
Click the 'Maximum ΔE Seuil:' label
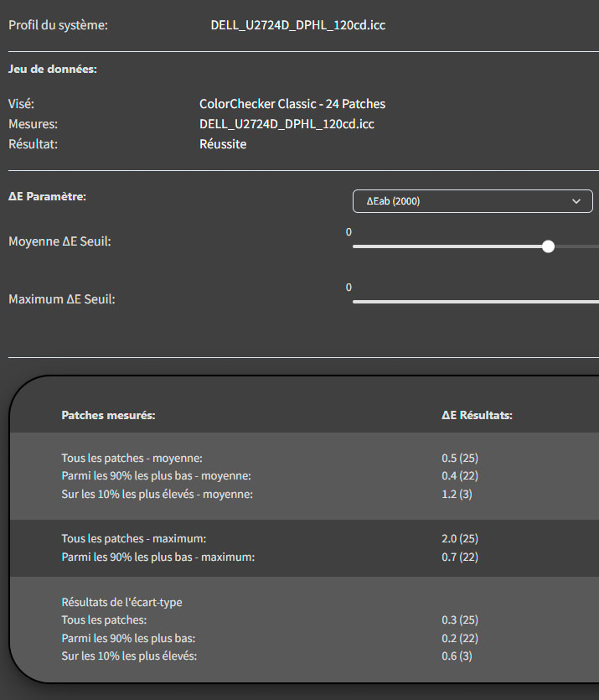(62, 299)
